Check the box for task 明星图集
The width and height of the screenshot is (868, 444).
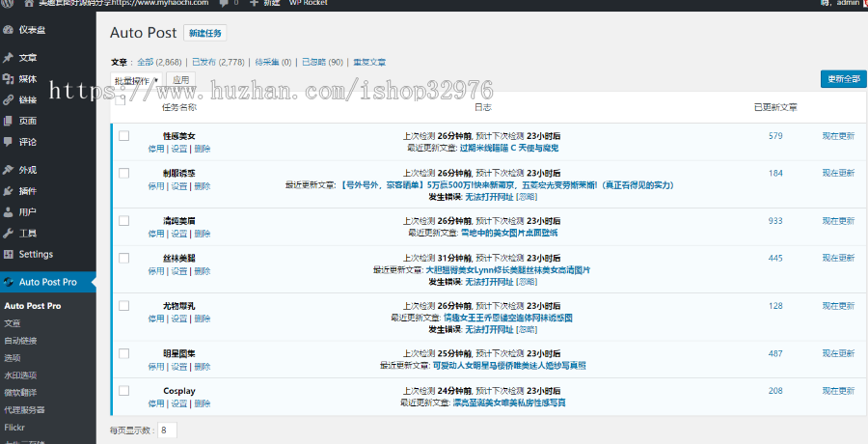[124, 353]
